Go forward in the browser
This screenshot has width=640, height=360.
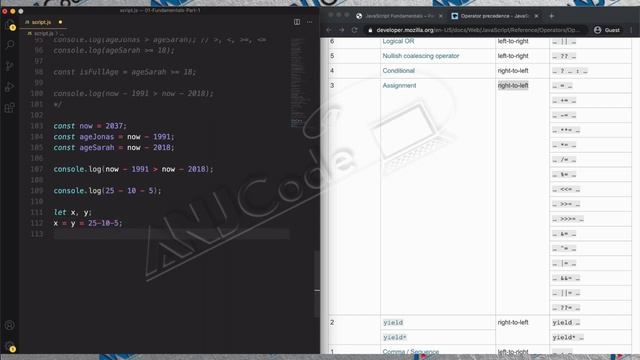click(x=342, y=30)
